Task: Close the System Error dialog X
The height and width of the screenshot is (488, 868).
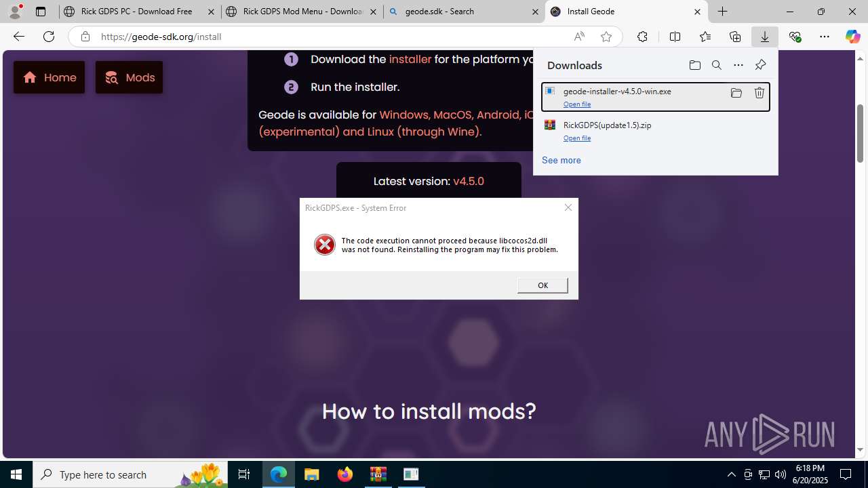Action: (x=568, y=207)
